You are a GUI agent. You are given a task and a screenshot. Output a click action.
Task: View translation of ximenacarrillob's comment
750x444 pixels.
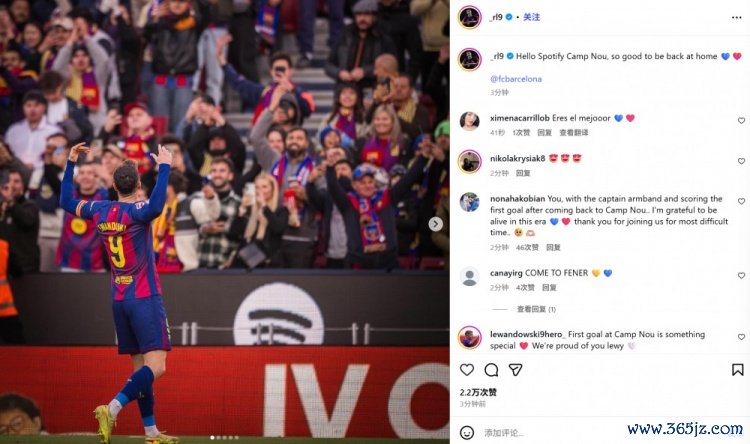574,133
